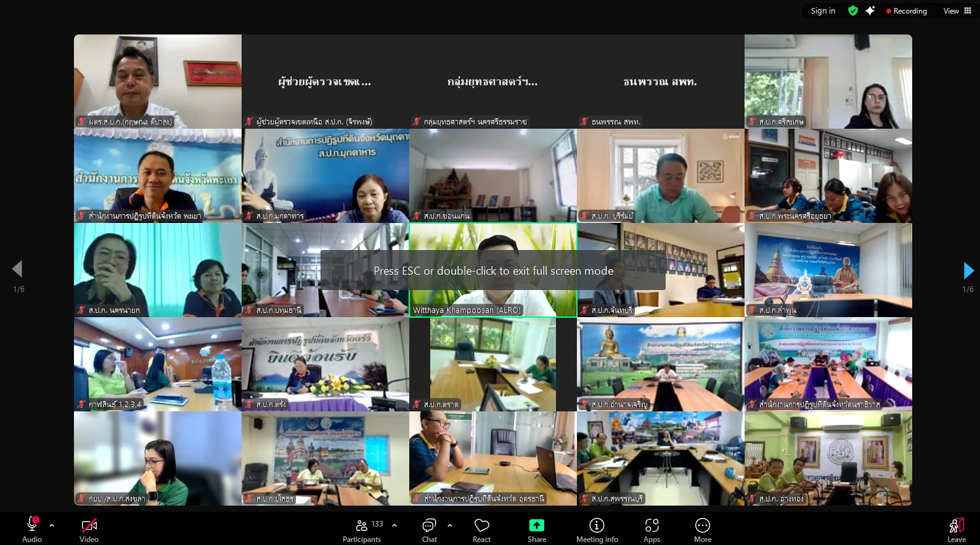Select the ส.ป.ก.ปทุมธานี video tile
The width and height of the screenshot is (980, 545).
(x=325, y=270)
